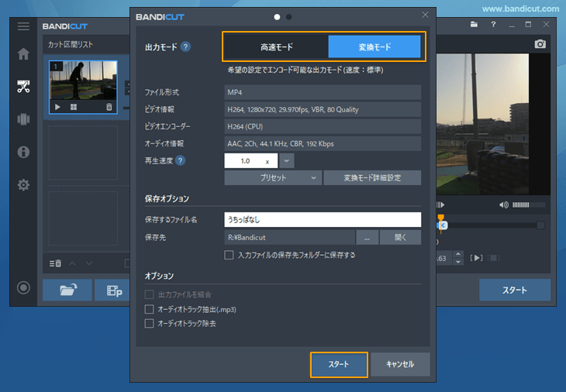Click the MP4 file format field
The height and width of the screenshot is (392, 566).
(x=323, y=92)
